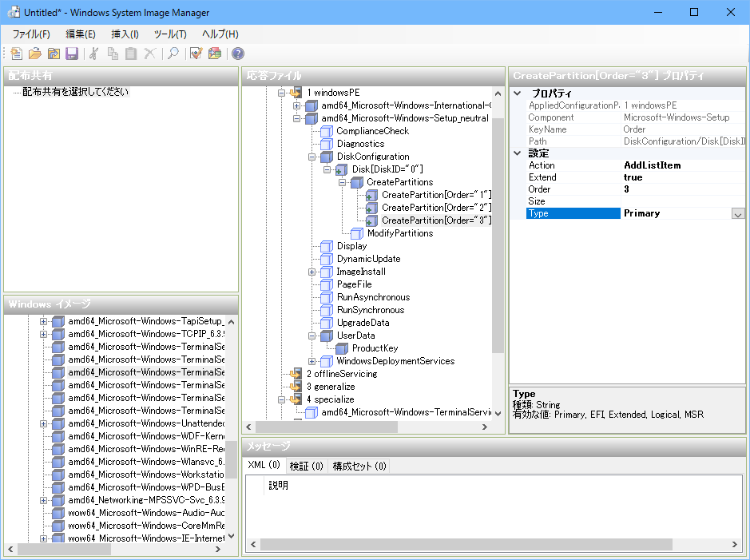Select amd64_Microsoft-Windows-Workstation component
Viewport: 750px width, 560px height.
coord(146,475)
